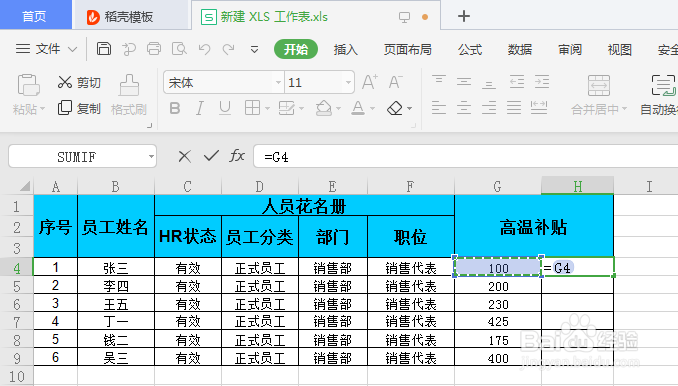Switch to the 数据 Data tab
Screen dimensions: 678x386
point(520,50)
